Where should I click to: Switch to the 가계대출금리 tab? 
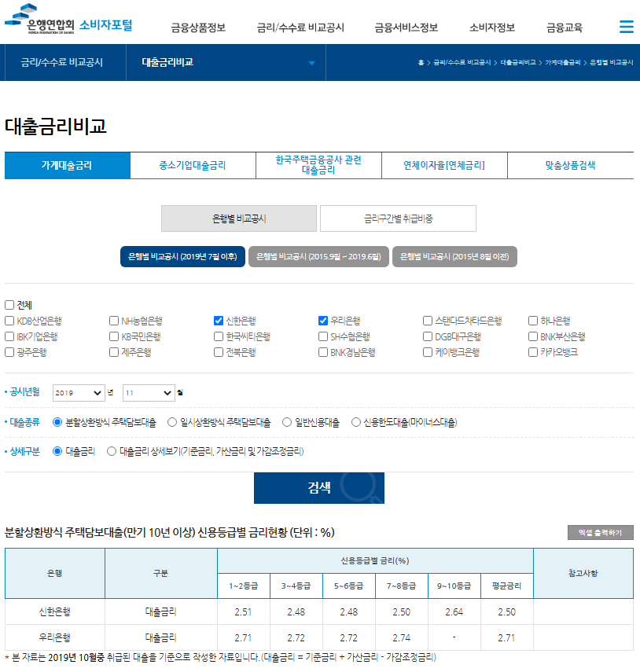[68, 165]
